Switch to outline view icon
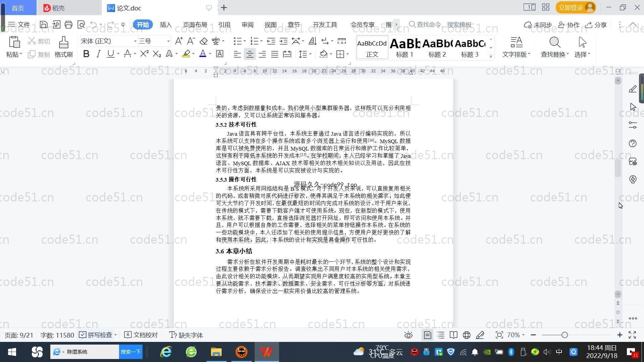Screen dimensions: 644x362 441,335
